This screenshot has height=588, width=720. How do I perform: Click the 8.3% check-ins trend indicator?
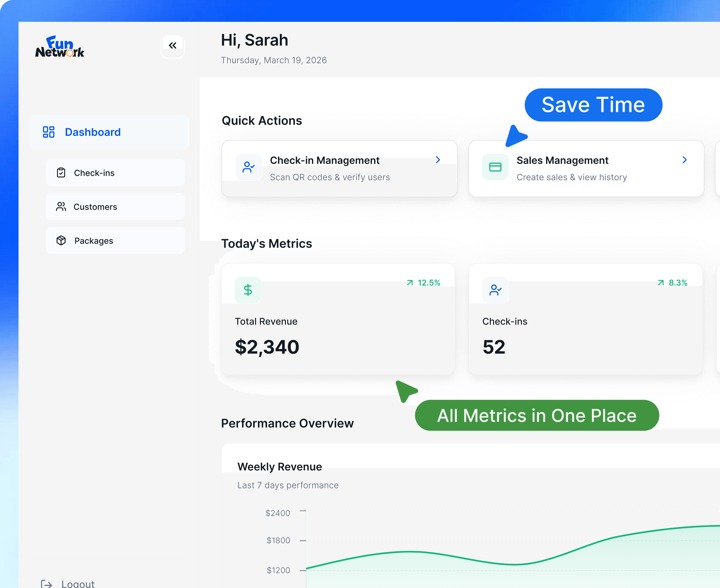[x=673, y=283]
